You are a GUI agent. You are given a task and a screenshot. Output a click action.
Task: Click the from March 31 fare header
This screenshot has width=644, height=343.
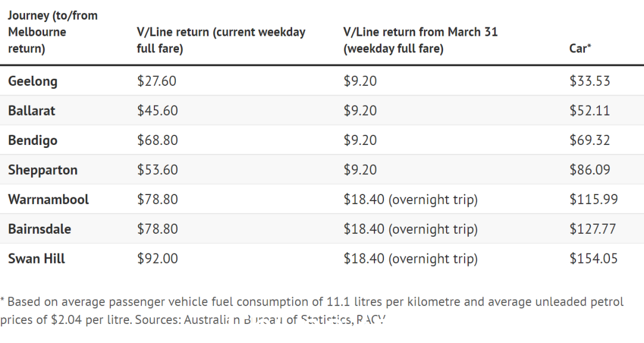pos(420,40)
